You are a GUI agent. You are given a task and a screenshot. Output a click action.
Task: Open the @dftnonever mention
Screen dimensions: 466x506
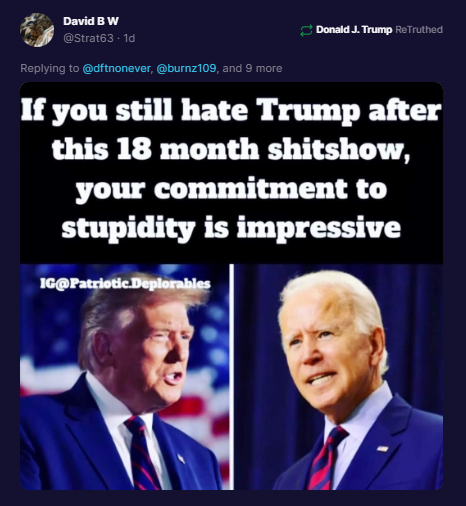point(116,68)
